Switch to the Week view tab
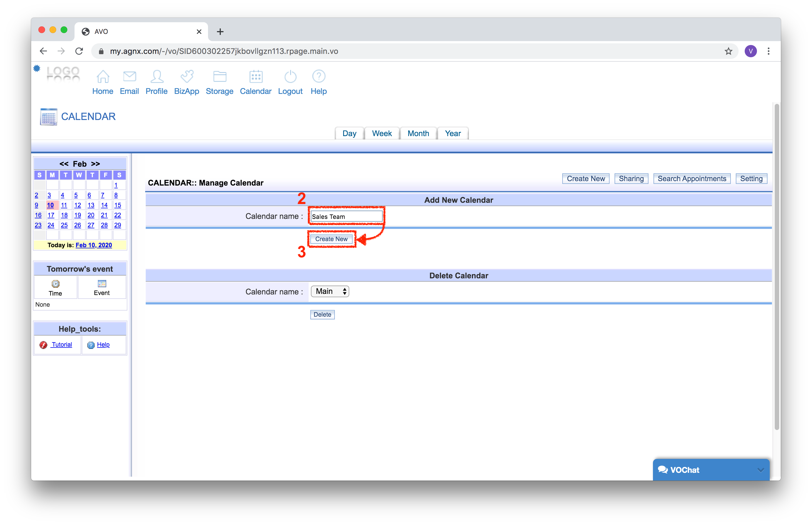Screen dimensions: 812x525 click(x=382, y=133)
